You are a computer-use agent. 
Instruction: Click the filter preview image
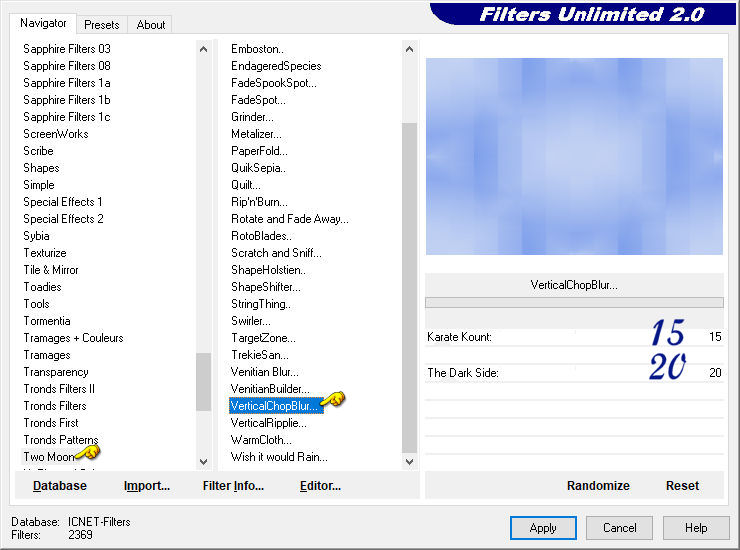[574, 156]
